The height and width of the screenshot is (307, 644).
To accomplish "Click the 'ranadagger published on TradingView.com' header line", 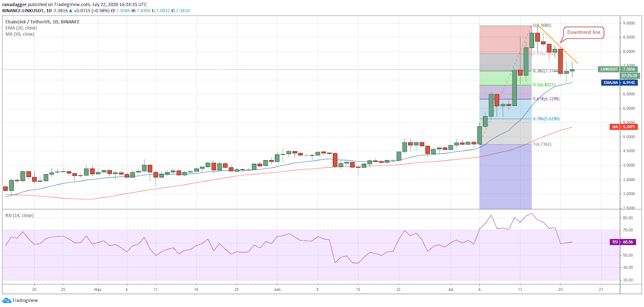I will point(74,4).
